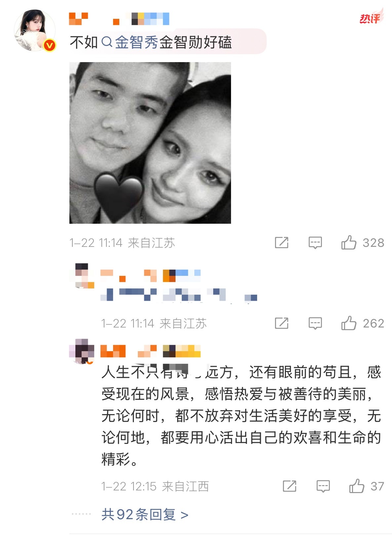
Task: Open avatar of the Jiangxi commenter
Action: 82,351
